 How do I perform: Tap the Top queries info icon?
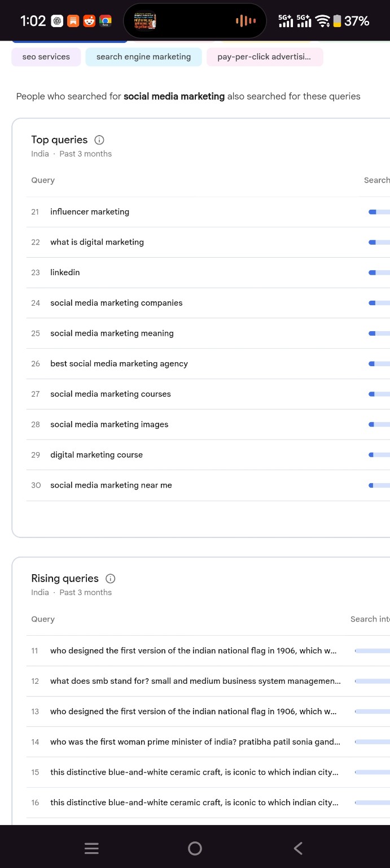(x=99, y=140)
